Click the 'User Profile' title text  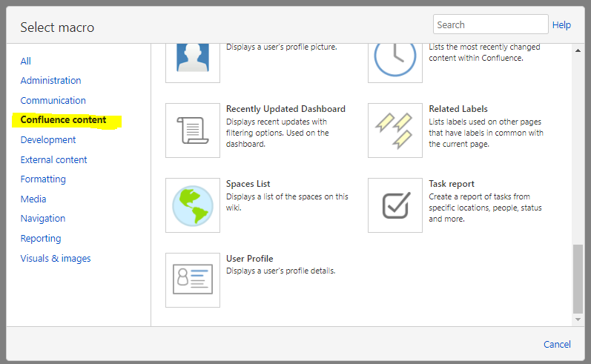pos(249,259)
